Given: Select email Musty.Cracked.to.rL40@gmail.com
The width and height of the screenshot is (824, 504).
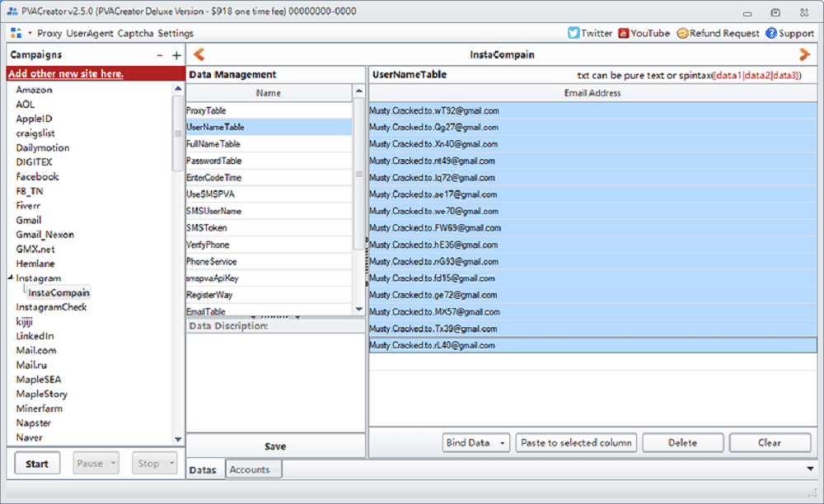Looking at the screenshot, I should (x=592, y=345).
